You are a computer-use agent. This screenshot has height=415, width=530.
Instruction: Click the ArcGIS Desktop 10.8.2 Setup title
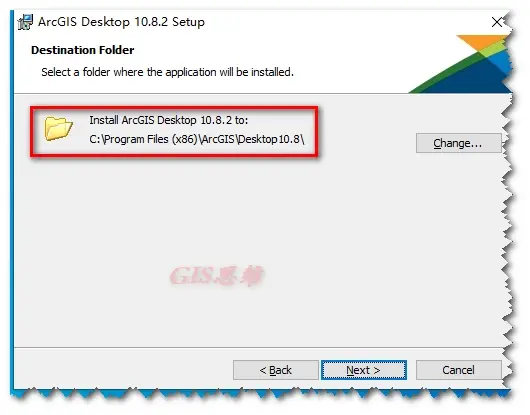[121, 22]
